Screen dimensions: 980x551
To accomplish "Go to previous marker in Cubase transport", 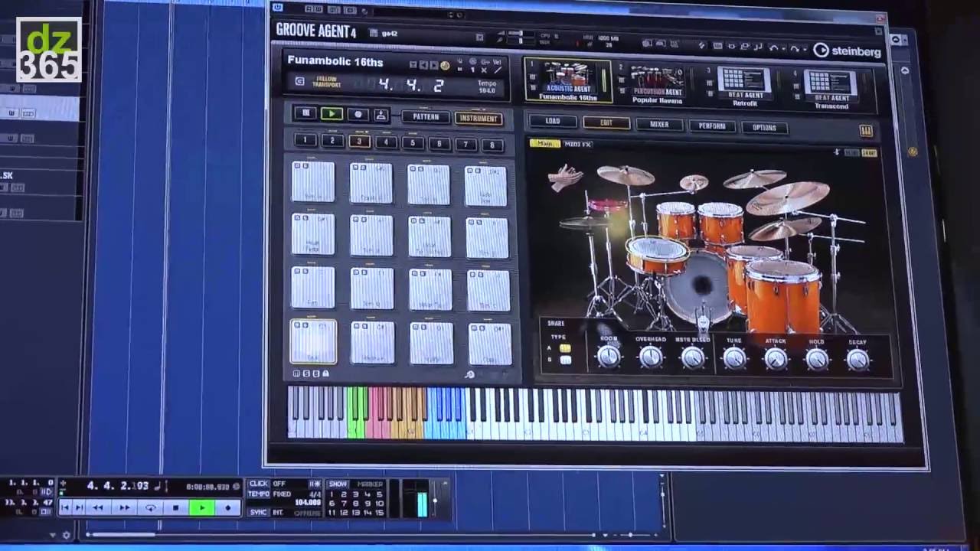I will pos(67,507).
